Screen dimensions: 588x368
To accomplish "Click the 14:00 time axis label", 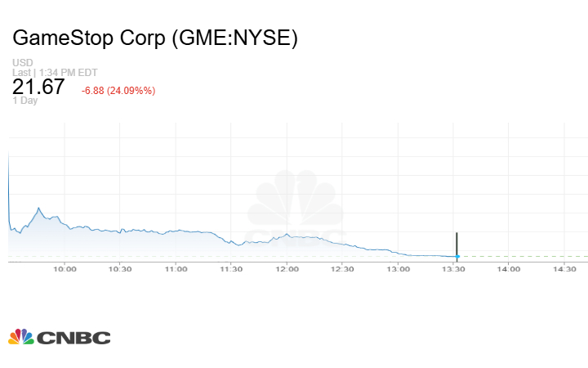I will point(509,268).
